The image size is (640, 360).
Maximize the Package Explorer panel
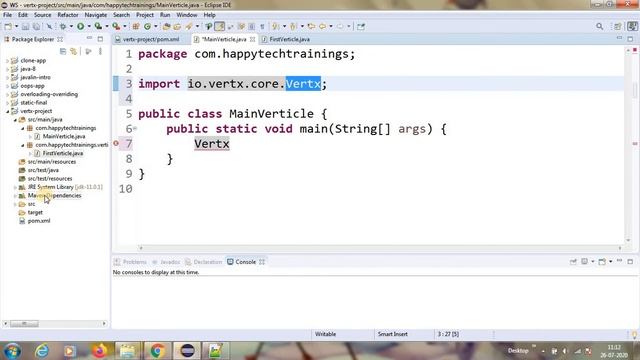point(100,39)
